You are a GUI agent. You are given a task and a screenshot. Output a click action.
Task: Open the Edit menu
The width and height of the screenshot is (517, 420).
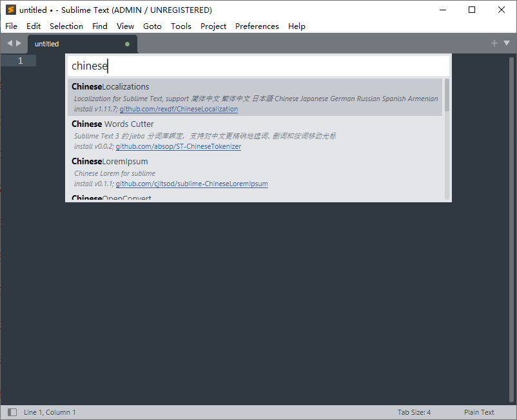click(x=34, y=26)
